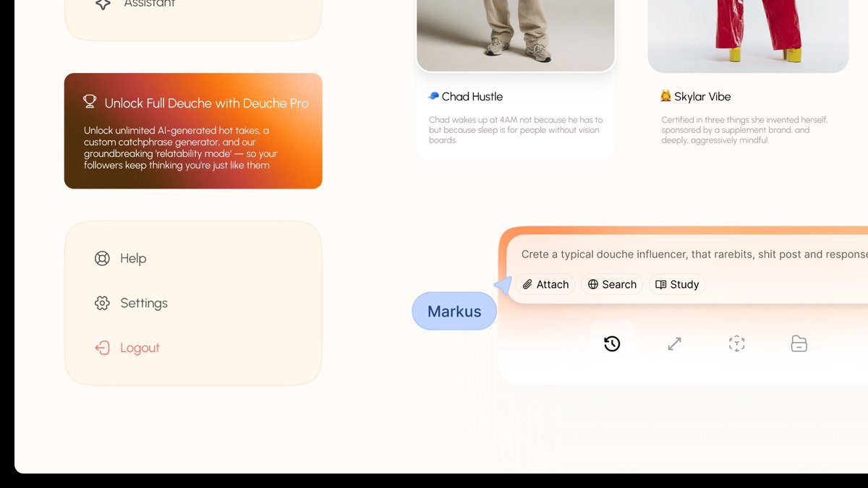Screen dimensions: 868x488
Task: Click the expand arrows icon
Action: point(674,343)
